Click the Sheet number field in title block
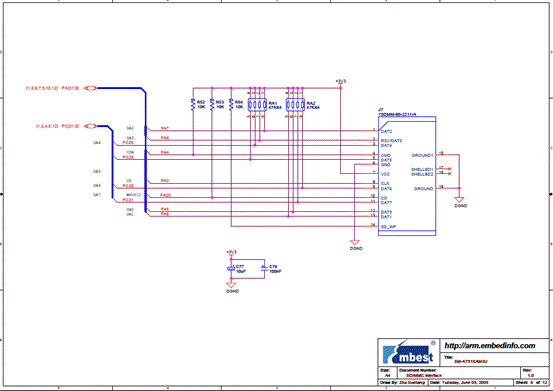 [531, 383]
